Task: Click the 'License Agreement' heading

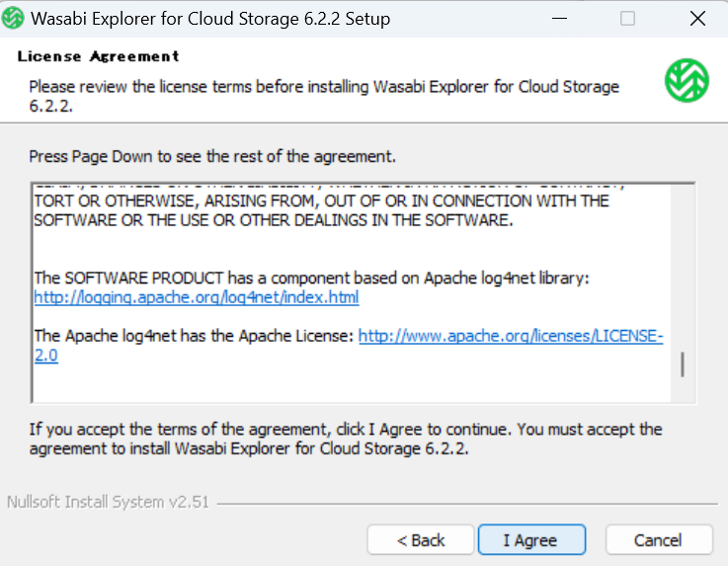Action: (x=99, y=56)
